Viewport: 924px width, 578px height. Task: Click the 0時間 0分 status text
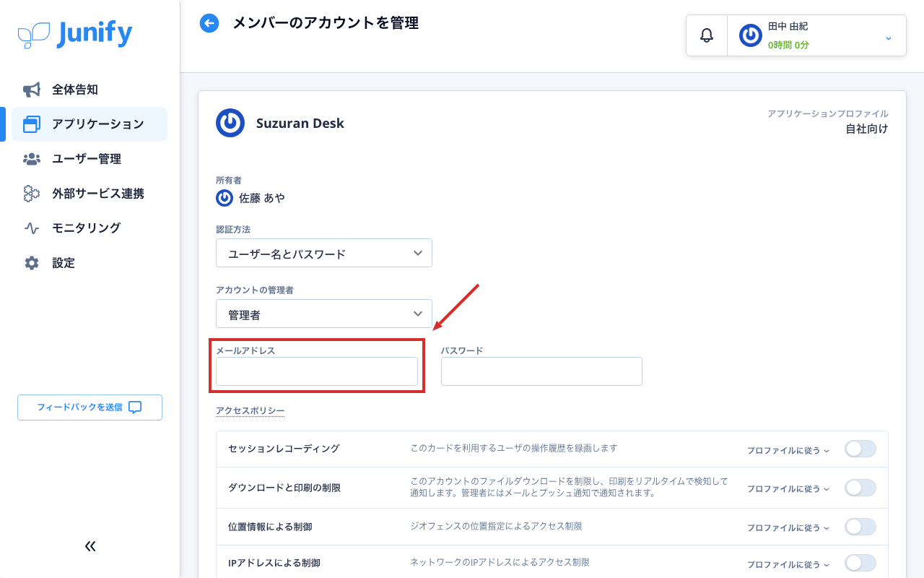(788, 45)
